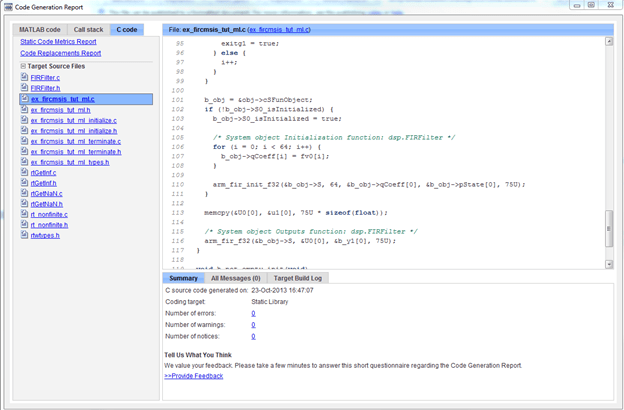This screenshot has width=624, height=410.
Task: Click the file icon beside FIRFilter.c
Action: (x=24, y=78)
